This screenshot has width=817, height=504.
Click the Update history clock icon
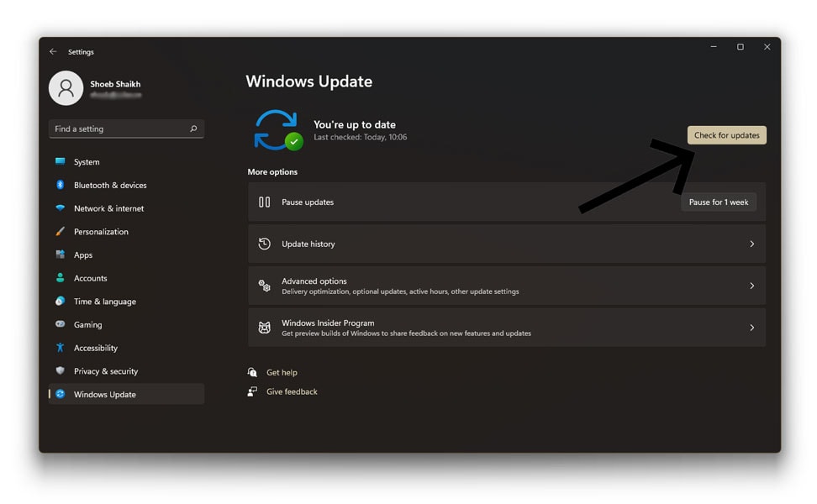click(264, 244)
